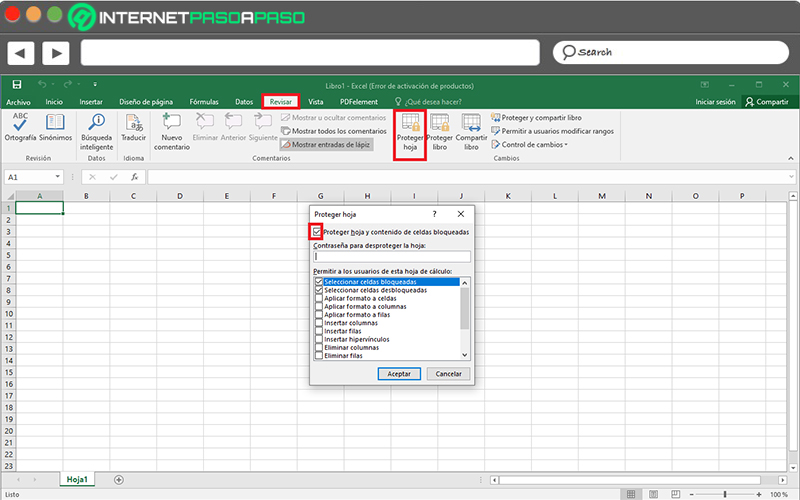The width and height of the screenshot is (800, 500).
Task: Click the Save icon in quick access toolbar
Action: click(x=17, y=84)
